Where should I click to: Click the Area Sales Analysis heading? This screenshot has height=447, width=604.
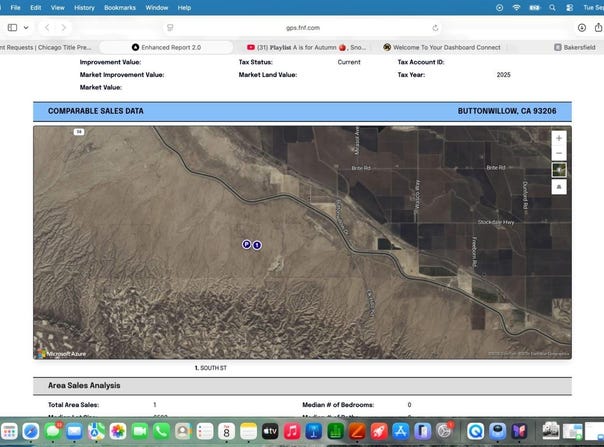coord(84,385)
